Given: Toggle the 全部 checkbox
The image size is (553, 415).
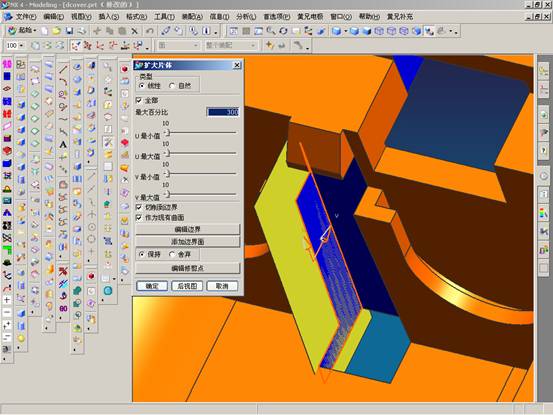Looking at the screenshot, I should tap(139, 100).
